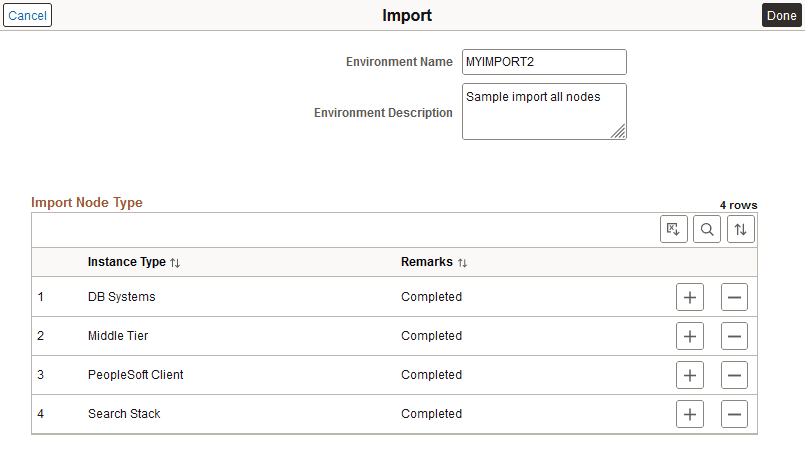Image resolution: width=805 pixels, height=454 pixels.
Task: Remove the Search Stack row
Action: (x=734, y=414)
